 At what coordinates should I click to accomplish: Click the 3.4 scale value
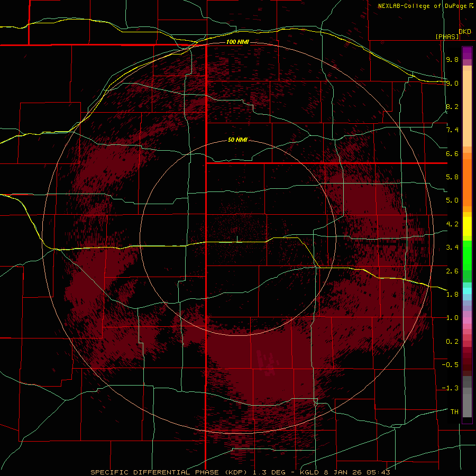(x=452, y=248)
